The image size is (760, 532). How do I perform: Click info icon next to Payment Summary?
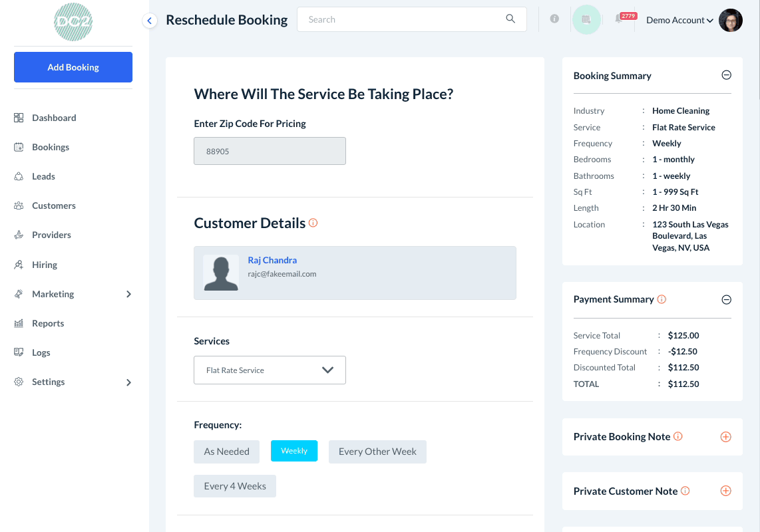[x=662, y=299]
